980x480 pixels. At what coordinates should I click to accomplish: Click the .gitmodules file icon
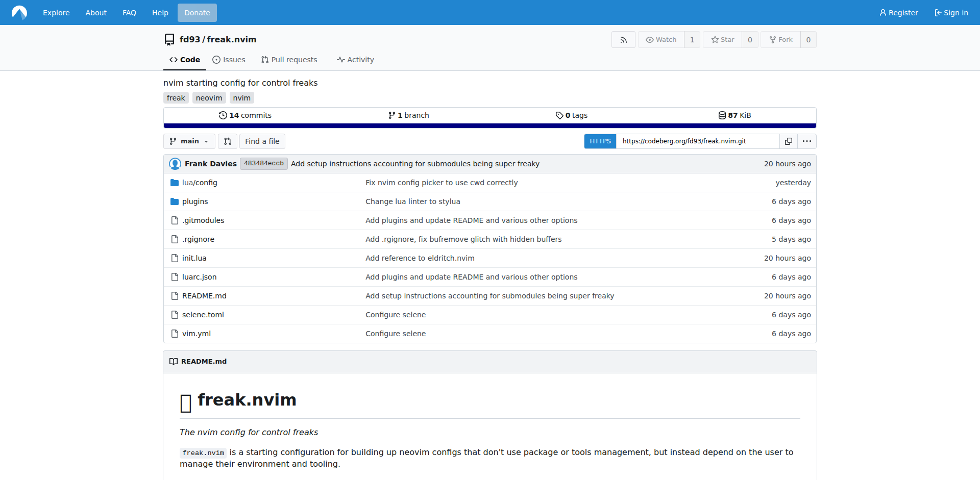coord(175,220)
